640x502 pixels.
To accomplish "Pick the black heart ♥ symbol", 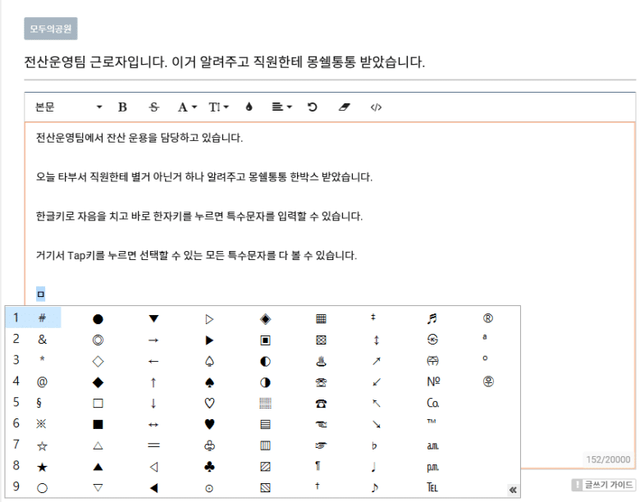I will 209,424.
